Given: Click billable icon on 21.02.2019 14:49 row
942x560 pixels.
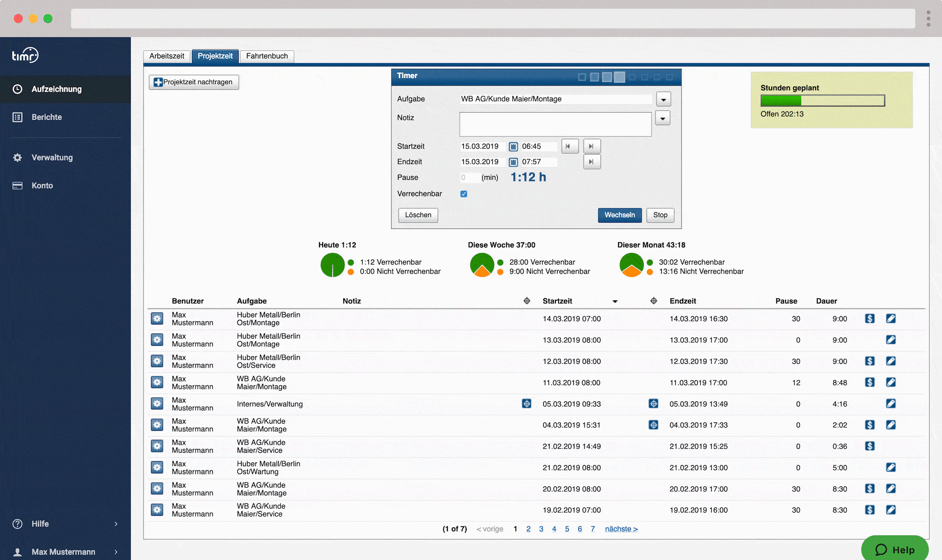Looking at the screenshot, I should tap(870, 446).
